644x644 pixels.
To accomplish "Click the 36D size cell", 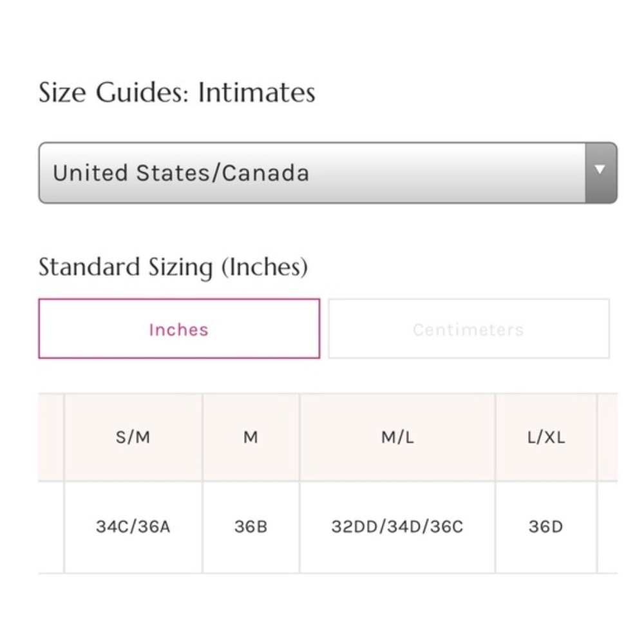I will 546,527.
